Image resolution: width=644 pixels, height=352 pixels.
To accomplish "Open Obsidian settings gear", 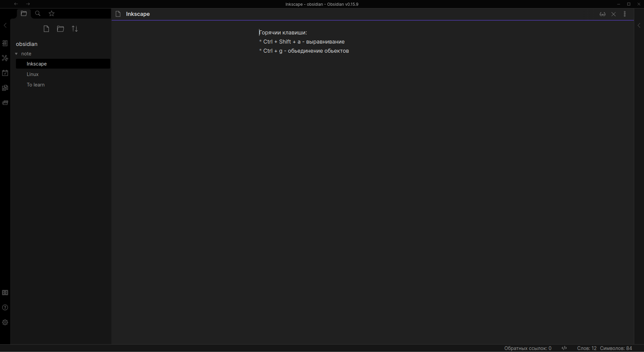I will click(x=5, y=322).
